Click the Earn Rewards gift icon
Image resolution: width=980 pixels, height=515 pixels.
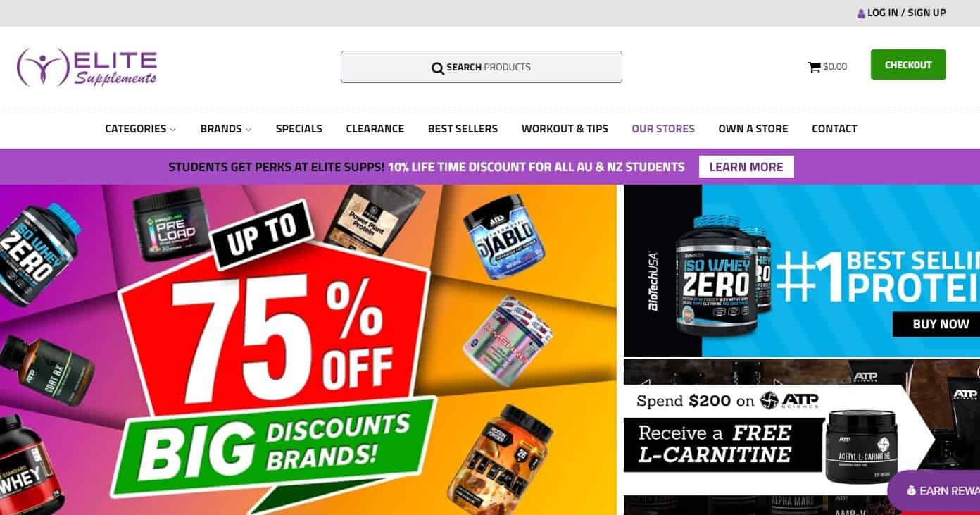tap(911, 491)
